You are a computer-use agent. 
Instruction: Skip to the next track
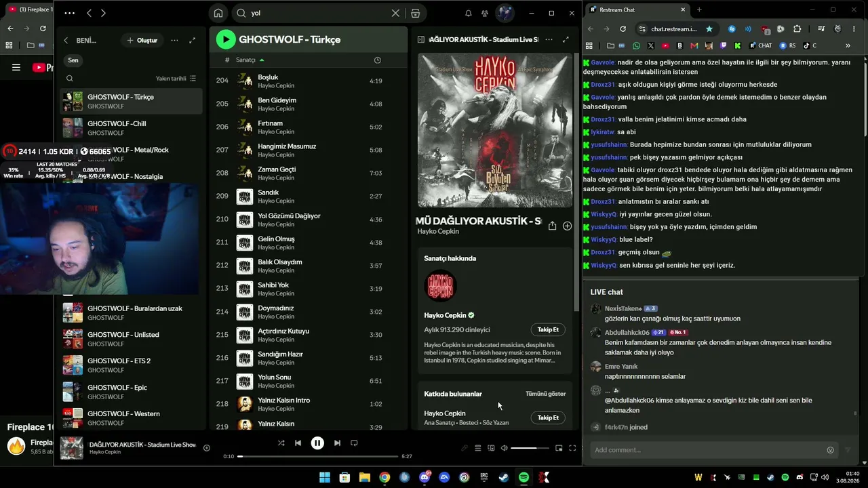click(337, 443)
